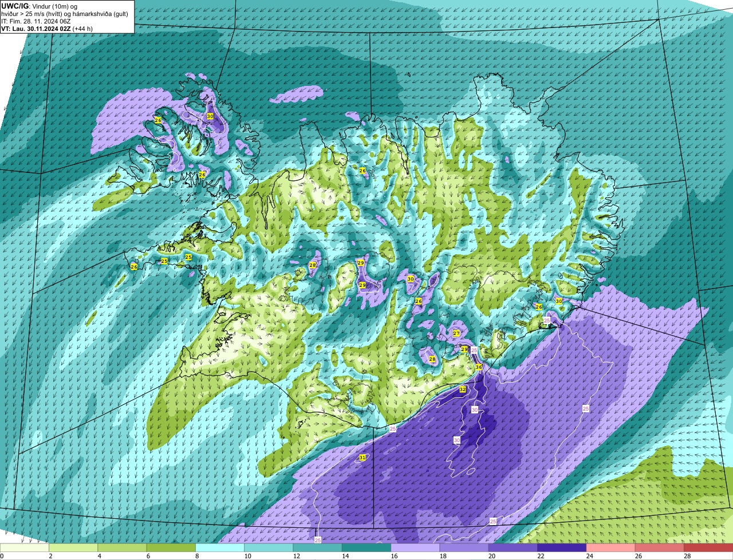Viewport: 733px width, 560px height.
Task: Click the legend scale value "12"
Action: click(295, 556)
